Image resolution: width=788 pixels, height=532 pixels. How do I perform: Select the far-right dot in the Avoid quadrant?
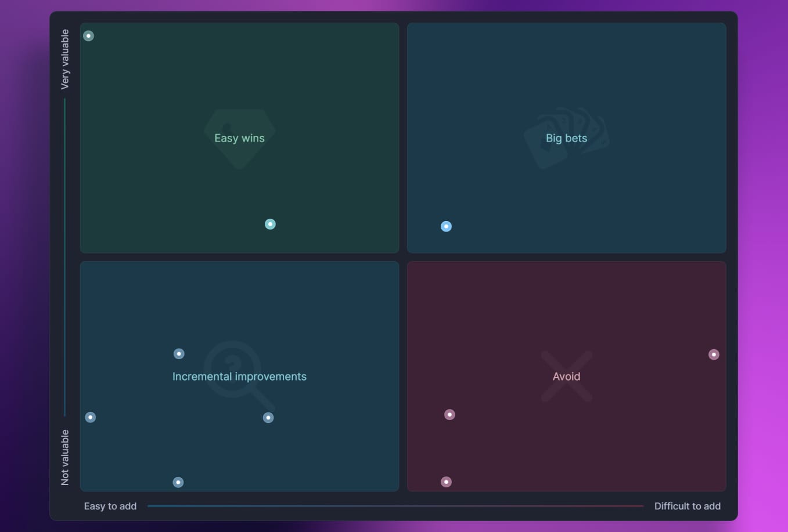click(714, 354)
